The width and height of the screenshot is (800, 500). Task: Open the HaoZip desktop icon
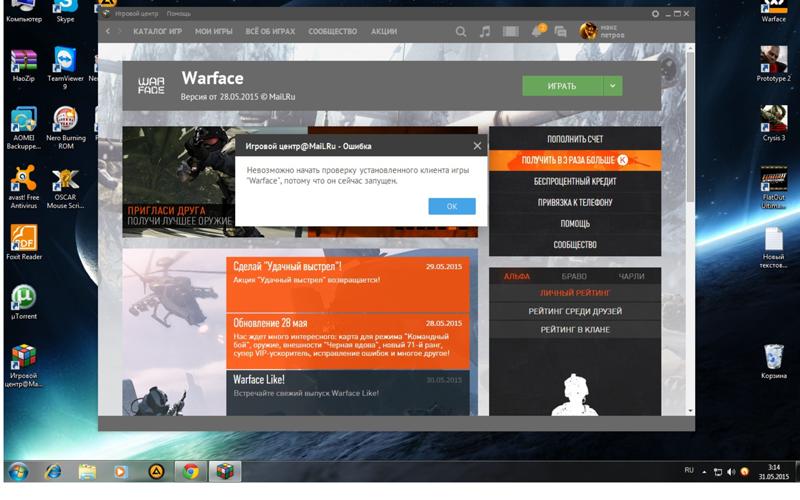[x=23, y=66]
